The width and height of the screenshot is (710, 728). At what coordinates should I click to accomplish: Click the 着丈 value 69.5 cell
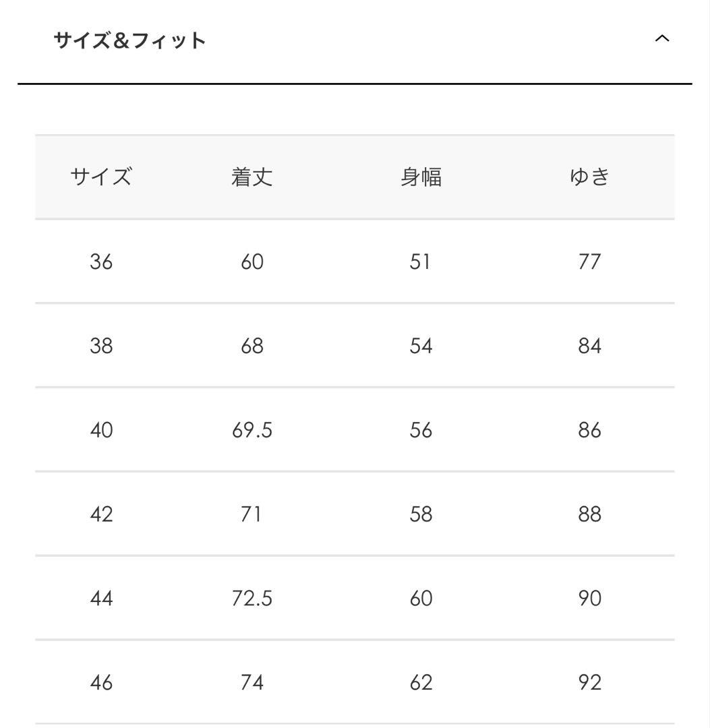(253, 429)
